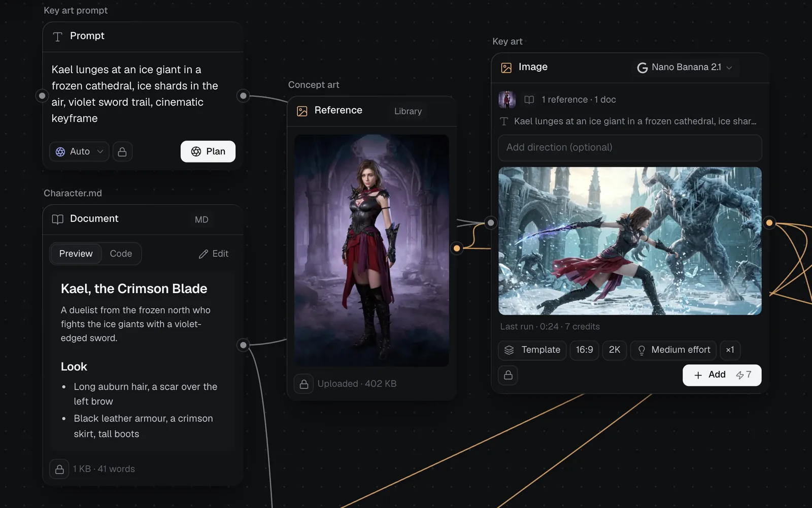Open the Template selector
This screenshot has height=508, width=812.
click(532, 350)
